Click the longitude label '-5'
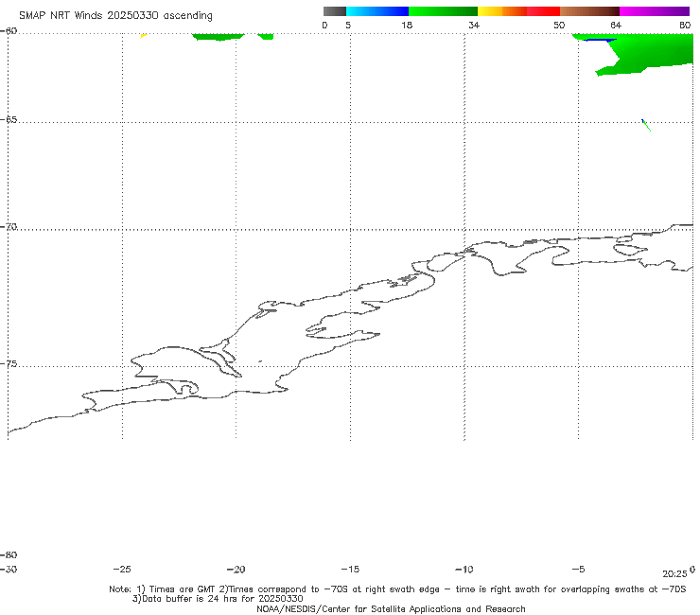Screen dimensions: 700x615 pos(578,570)
